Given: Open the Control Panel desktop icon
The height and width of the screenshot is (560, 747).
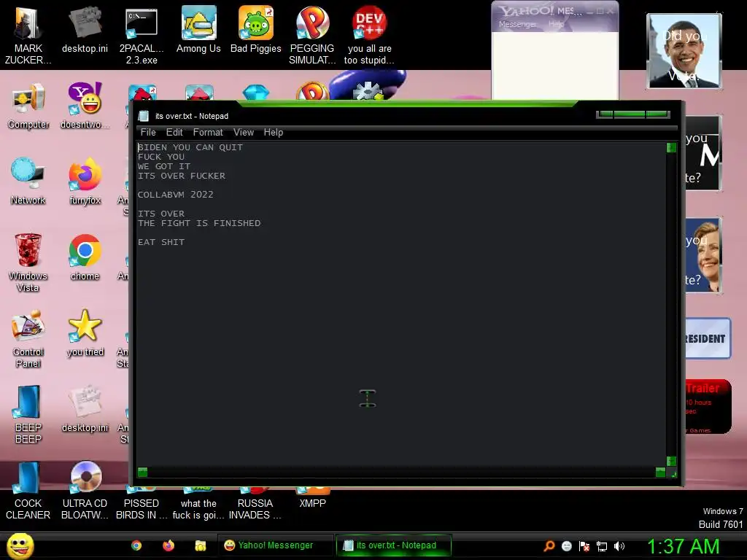Looking at the screenshot, I should point(28,338).
